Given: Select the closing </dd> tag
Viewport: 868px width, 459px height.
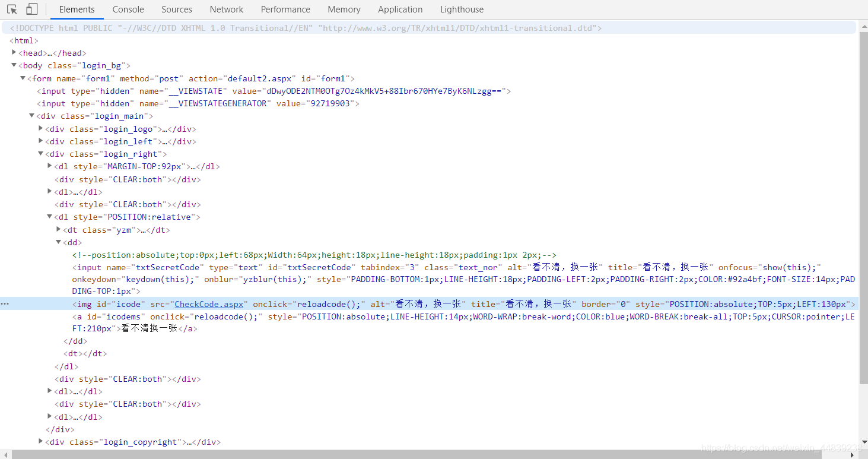Looking at the screenshot, I should pyautogui.click(x=75, y=341).
